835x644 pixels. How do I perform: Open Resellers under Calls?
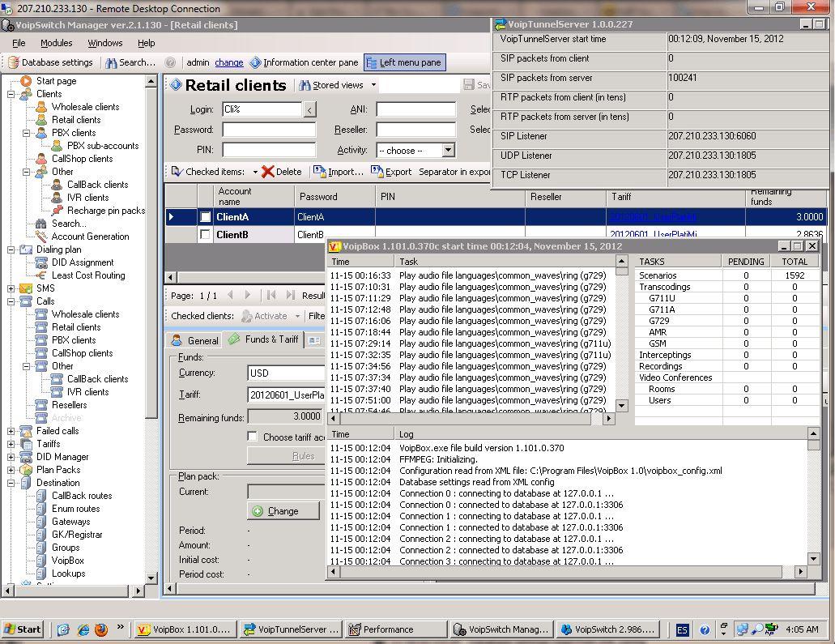pyautogui.click(x=69, y=405)
